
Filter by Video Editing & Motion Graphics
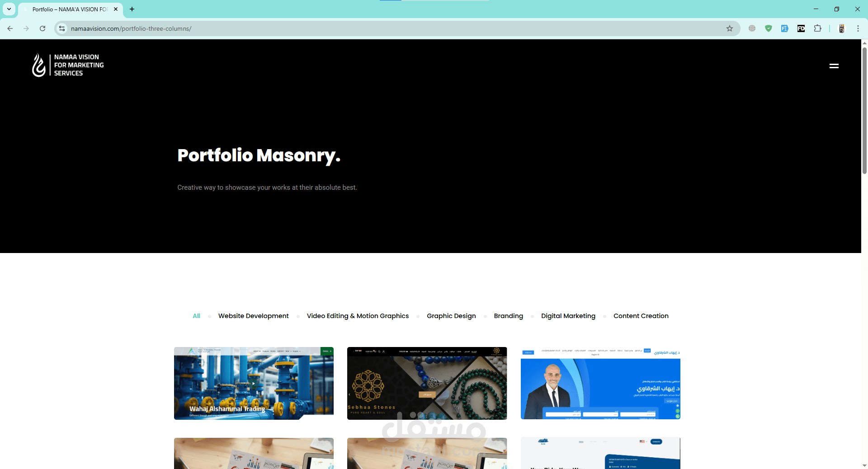point(358,316)
